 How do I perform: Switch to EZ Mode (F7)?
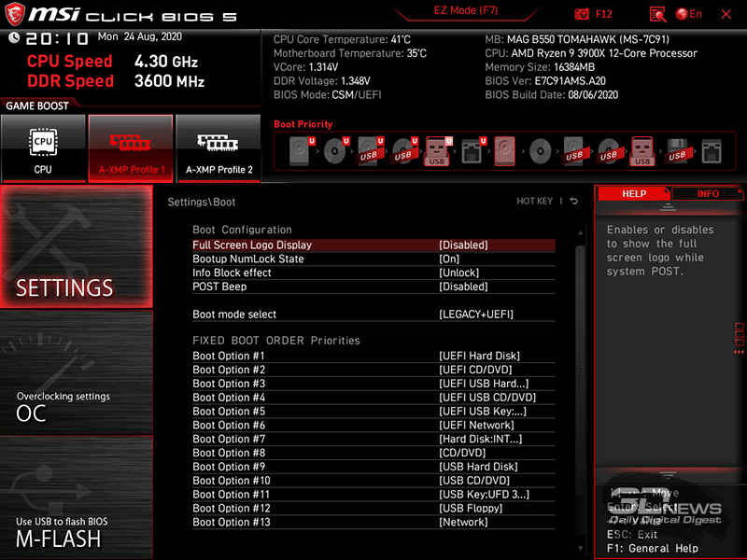(465, 10)
